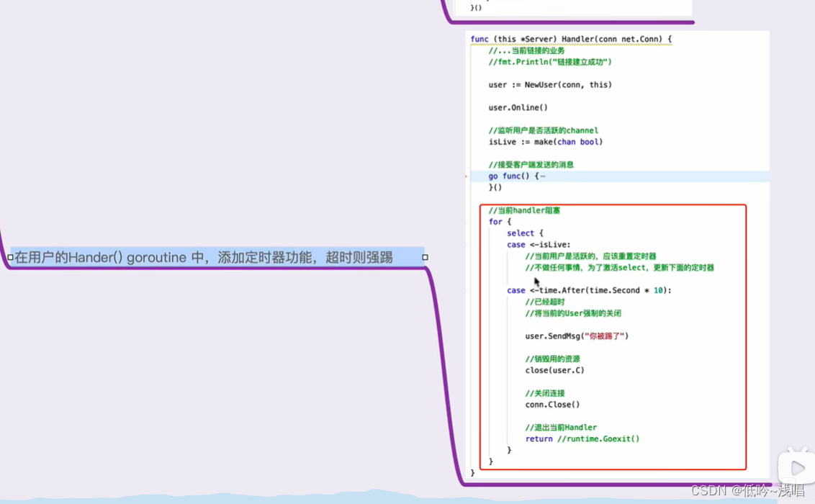Click the conn.Close() statement
This screenshot has height=504, width=815.
[552, 405]
